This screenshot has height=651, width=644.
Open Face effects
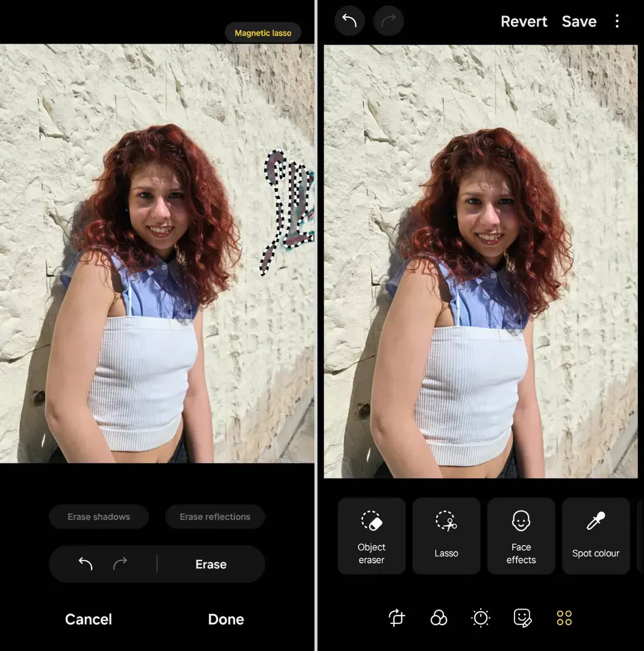(521, 535)
